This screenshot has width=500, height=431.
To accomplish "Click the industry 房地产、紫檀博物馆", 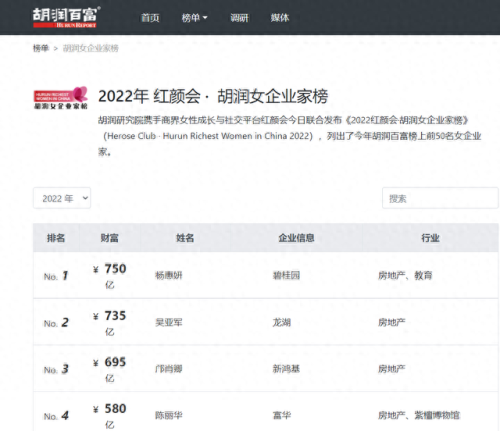I will coord(419,415).
